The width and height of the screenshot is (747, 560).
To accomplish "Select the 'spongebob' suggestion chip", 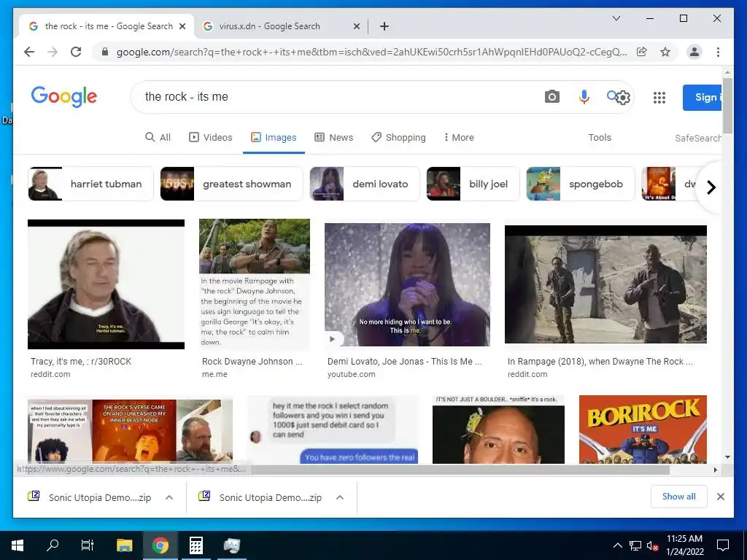I will tap(580, 184).
